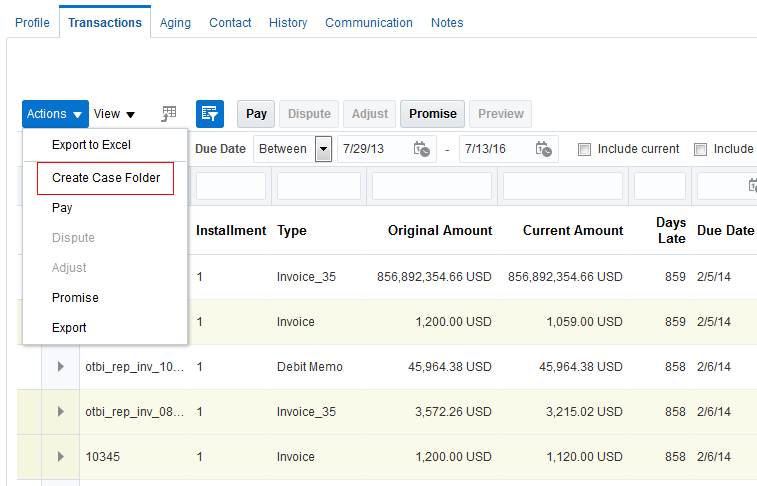Open the Actions dropdown menu
Image resolution: width=757 pixels, height=486 pixels.
pyautogui.click(x=55, y=114)
